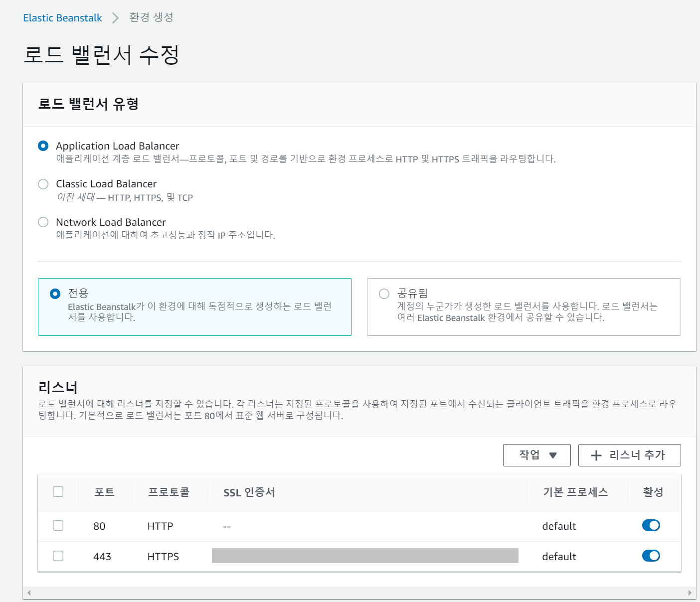Click the plus icon on the add listener button
Screen dimensions: 700x602
(596, 455)
